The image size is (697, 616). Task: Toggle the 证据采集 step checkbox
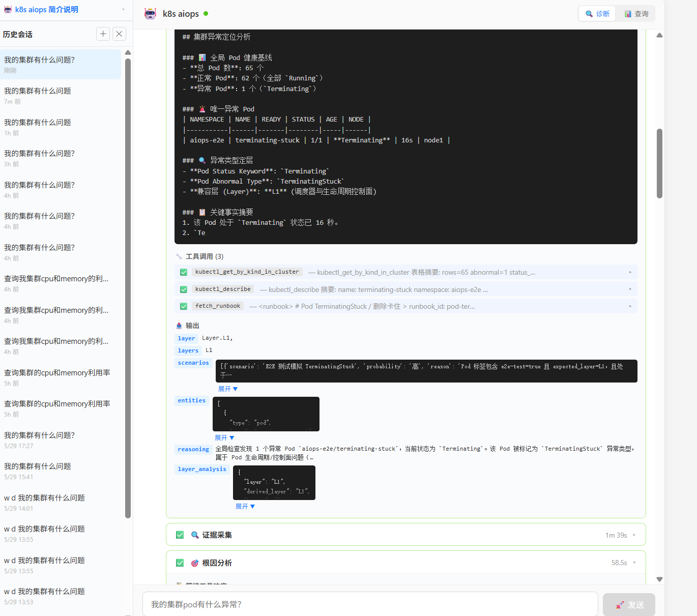(180, 535)
